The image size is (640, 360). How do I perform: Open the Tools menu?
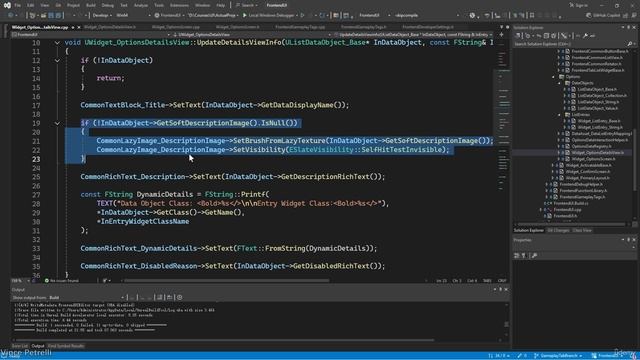pos(159,5)
